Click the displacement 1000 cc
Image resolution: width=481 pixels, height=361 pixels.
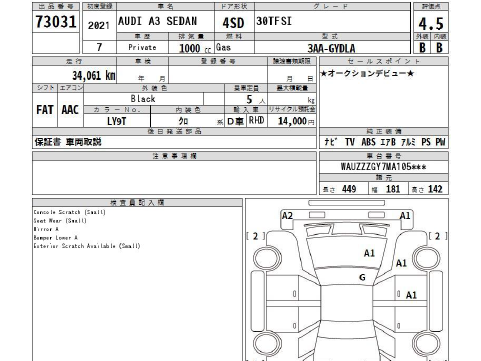coord(195,48)
